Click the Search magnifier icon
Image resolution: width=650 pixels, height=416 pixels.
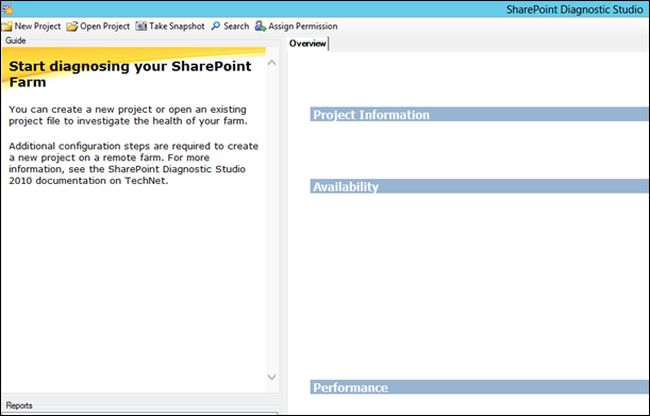216,26
